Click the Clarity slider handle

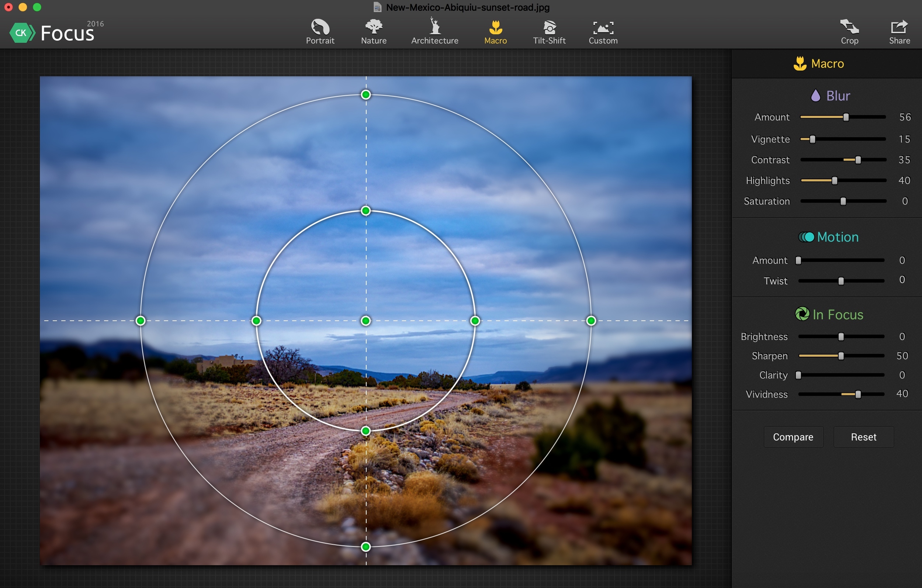point(798,375)
